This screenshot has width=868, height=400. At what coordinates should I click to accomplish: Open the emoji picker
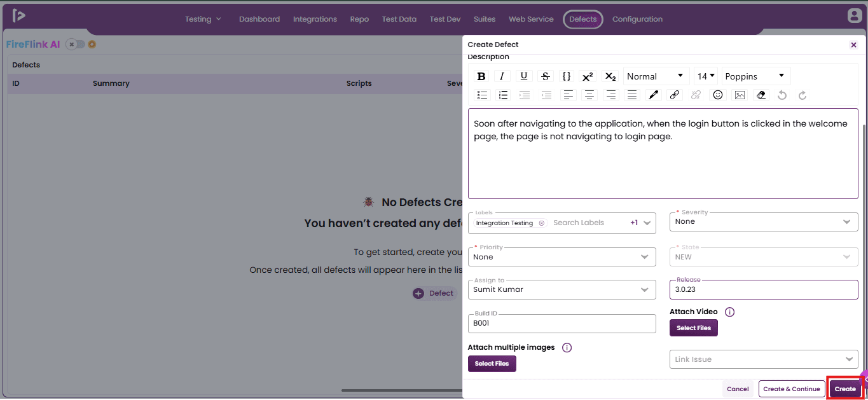click(718, 95)
